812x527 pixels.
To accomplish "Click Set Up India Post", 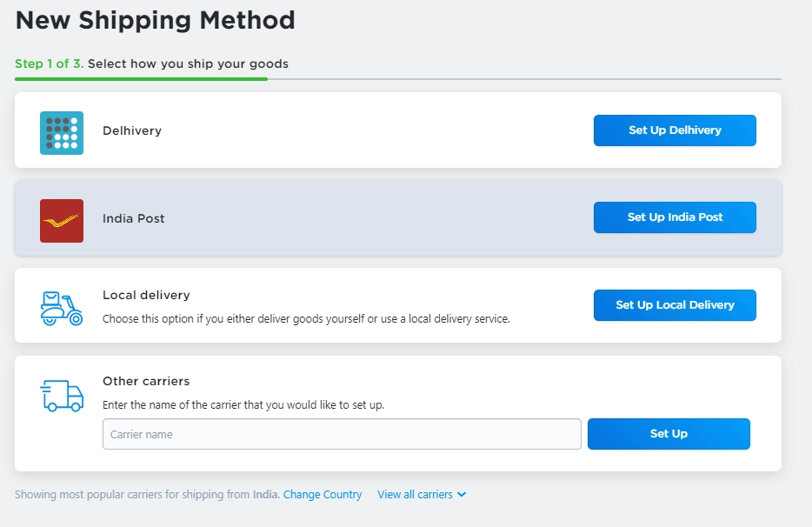I will (x=675, y=217).
